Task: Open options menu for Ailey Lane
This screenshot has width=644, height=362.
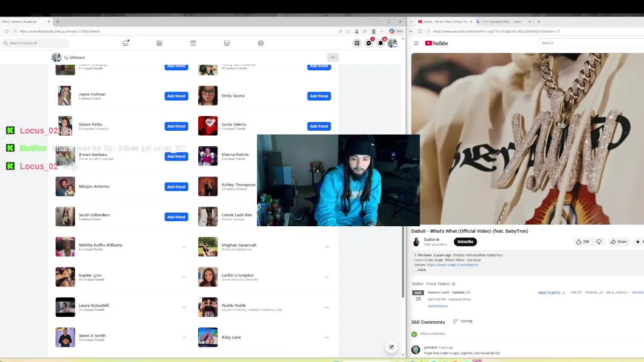Action: (x=327, y=337)
